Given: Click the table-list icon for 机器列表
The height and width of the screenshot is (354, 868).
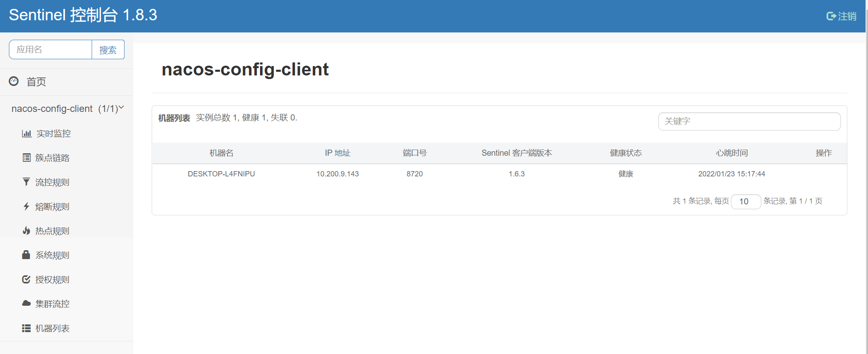Looking at the screenshot, I should [x=26, y=328].
